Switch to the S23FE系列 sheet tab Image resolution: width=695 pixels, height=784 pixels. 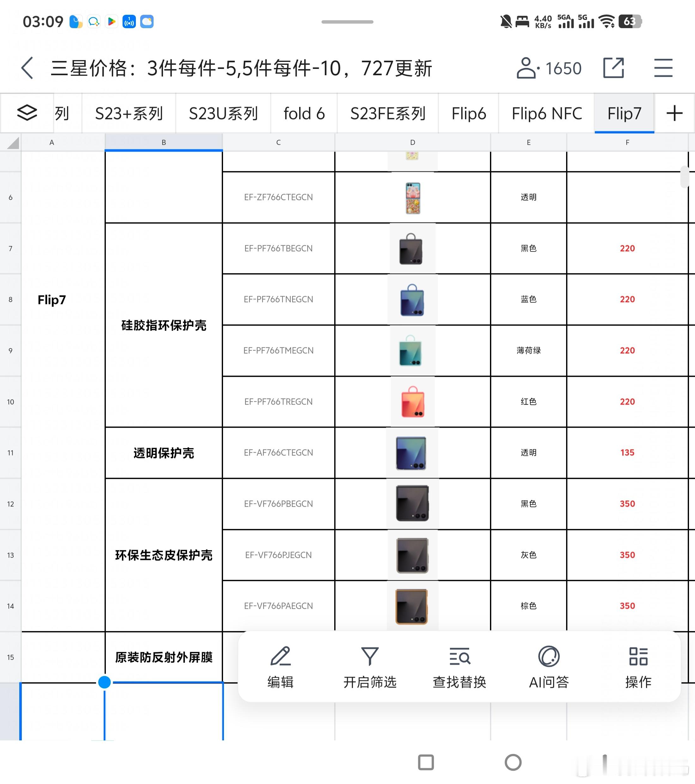(388, 113)
